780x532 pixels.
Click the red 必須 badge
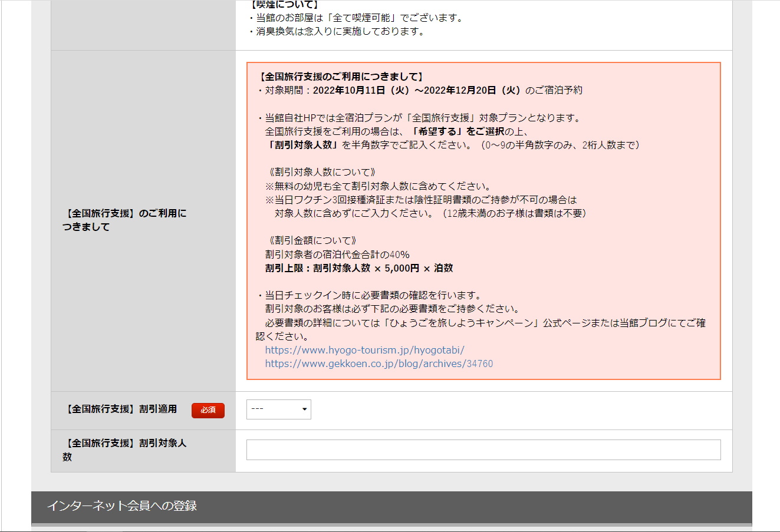click(x=208, y=410)
